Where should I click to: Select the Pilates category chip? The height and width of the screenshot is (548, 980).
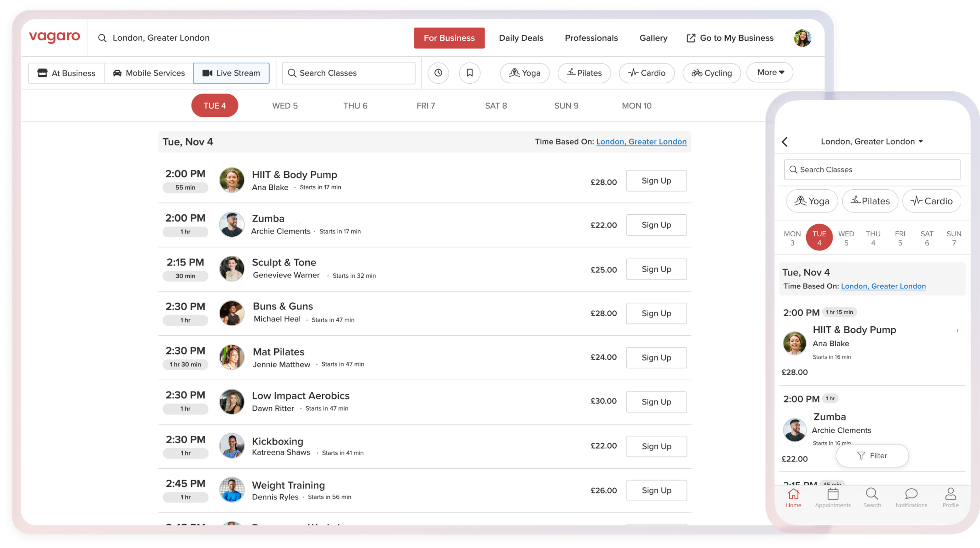(x=584, y=73)
